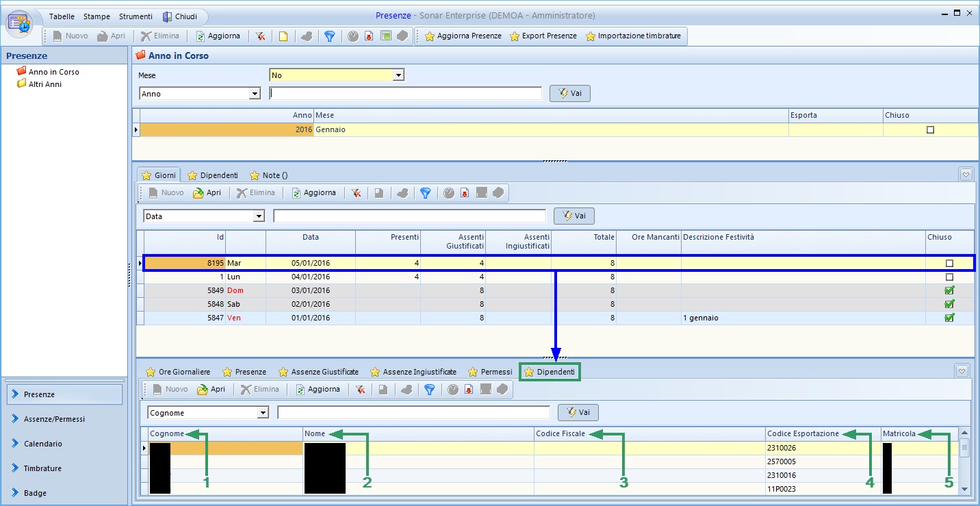Open the Strumenti menu
Viewport: 980px width, 506px height.
pyautogui.click(x=134, y=16)
